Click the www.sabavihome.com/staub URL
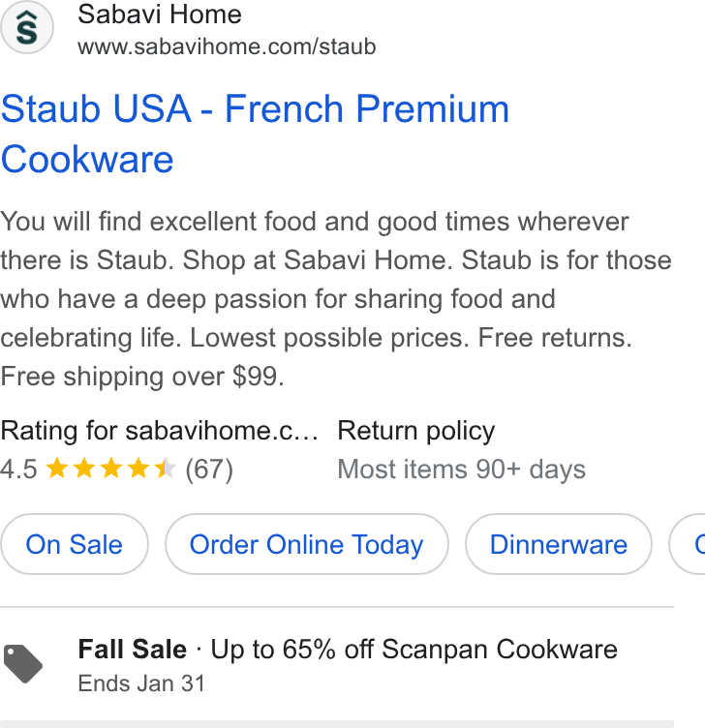This screenshot has width=705, height=728. 227,46
